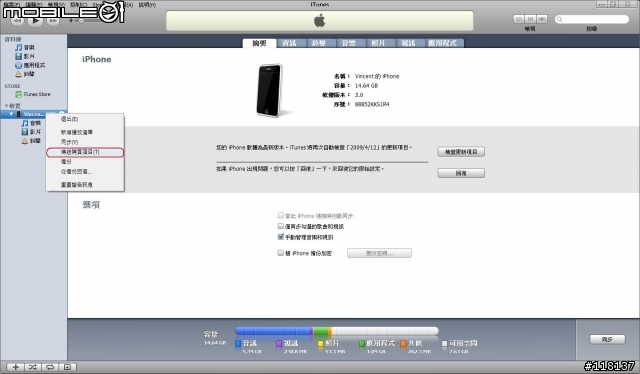
Task: Open Ringtones (鈴聲) under the iPhone device
Action: coord(31,141)
